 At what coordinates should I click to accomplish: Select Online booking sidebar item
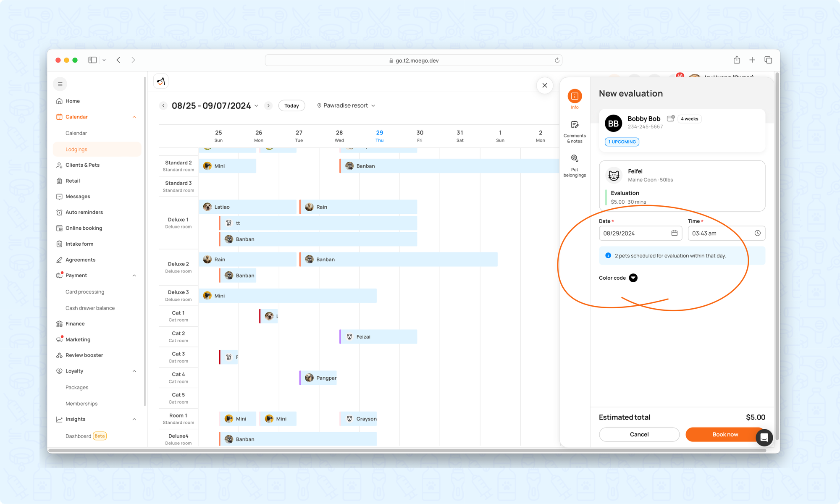(84, 228)
